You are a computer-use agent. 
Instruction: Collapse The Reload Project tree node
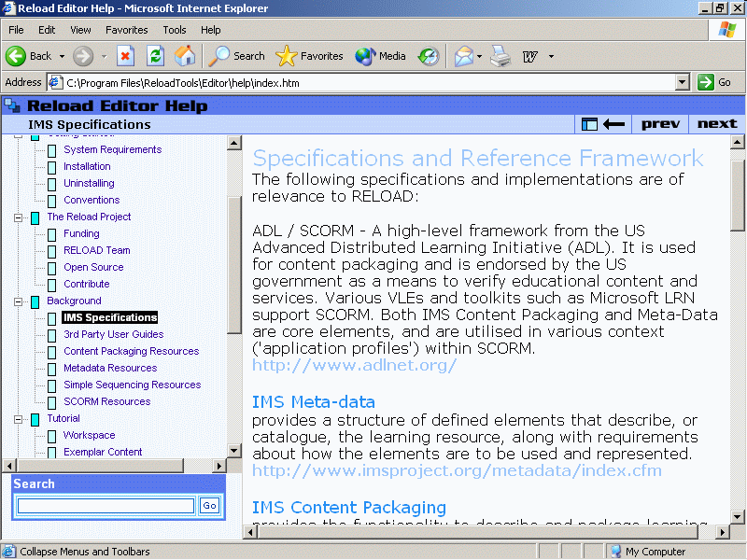click(x=20, y=217)
